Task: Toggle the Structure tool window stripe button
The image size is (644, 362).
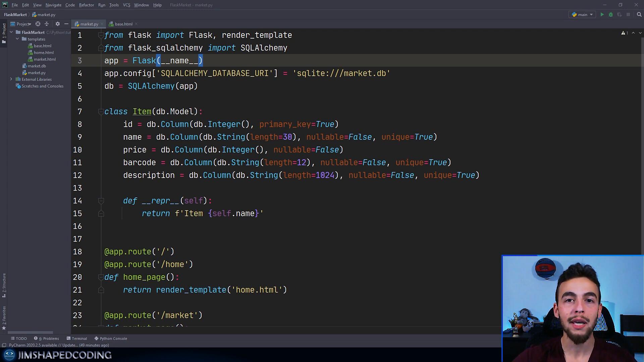Action: (4, 285)
